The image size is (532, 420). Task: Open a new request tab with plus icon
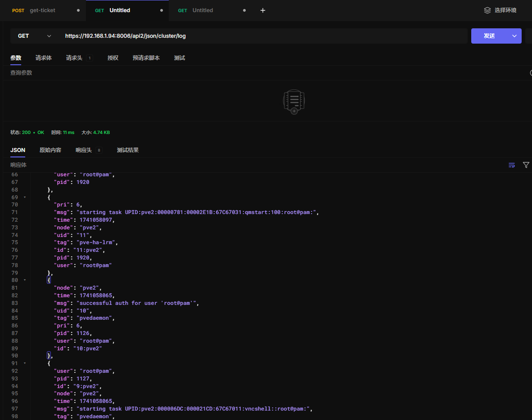pyautogui.click(x=263, y=10)
